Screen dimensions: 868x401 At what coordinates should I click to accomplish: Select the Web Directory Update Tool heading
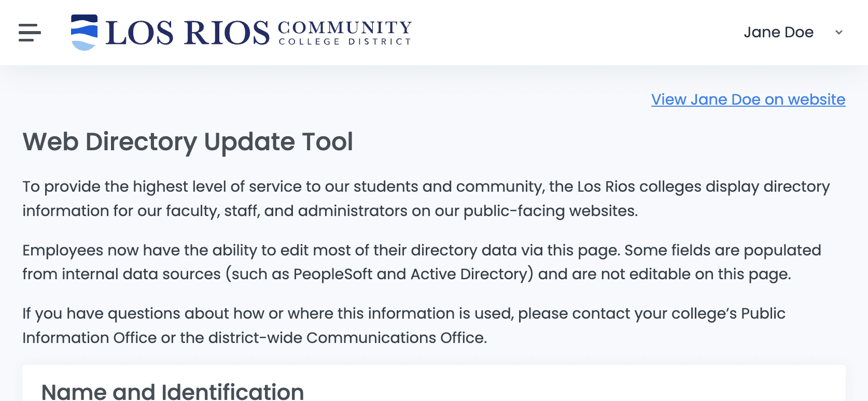coord(188,142)
